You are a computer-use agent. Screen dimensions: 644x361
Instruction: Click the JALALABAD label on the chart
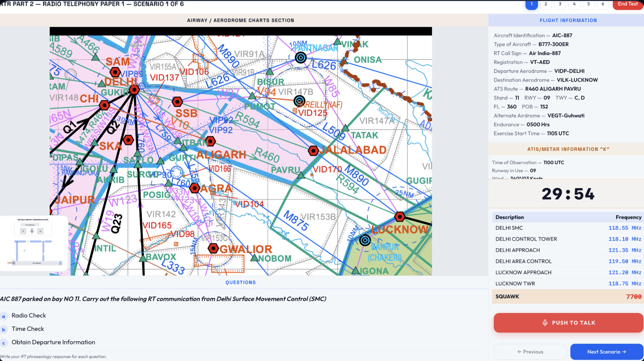(x=353, y=150)
